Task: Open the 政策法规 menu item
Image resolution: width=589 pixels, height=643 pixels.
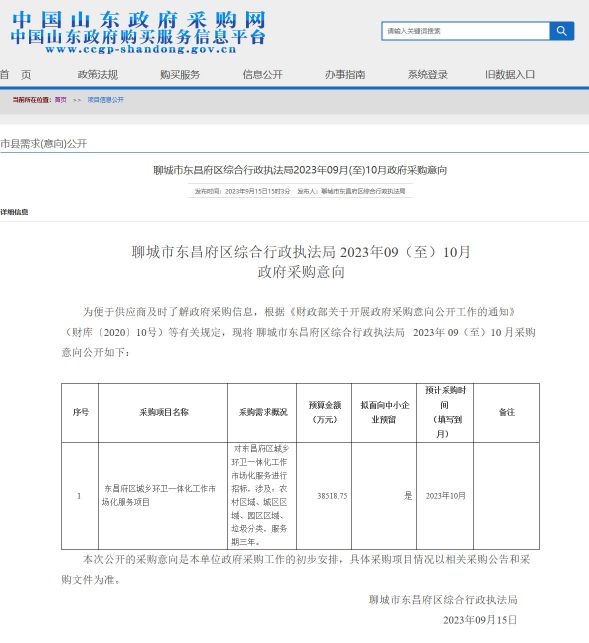Action: tap(98, 75)
